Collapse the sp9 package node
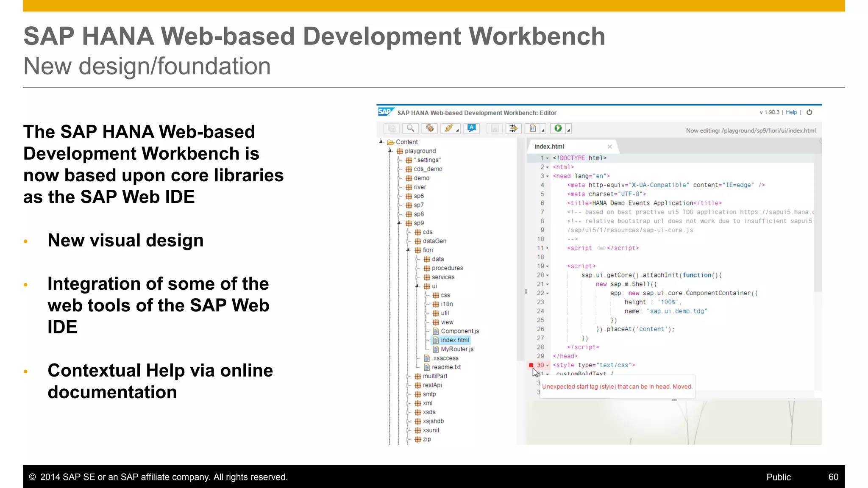The height and width of the screenshot is (488, 868). [399, 223]
